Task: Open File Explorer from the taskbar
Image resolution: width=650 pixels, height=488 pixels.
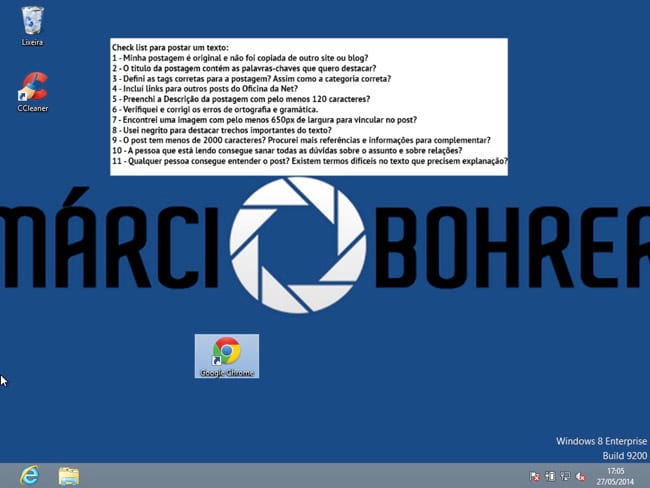Action: pos(68,475)
